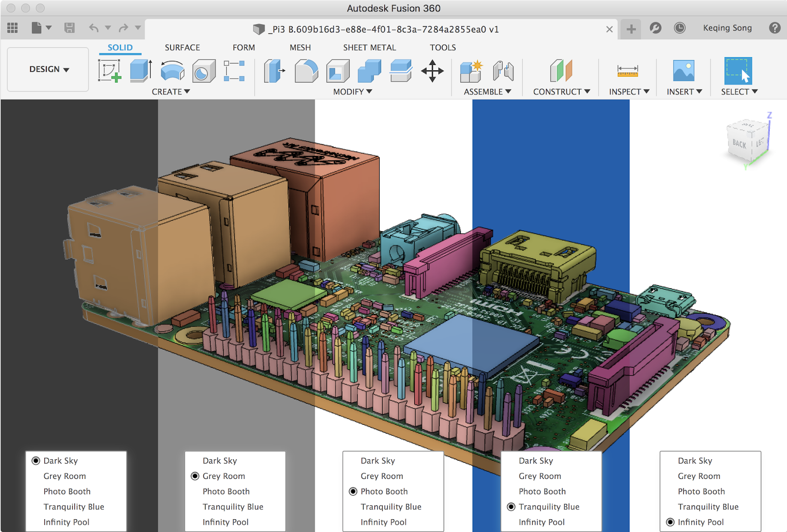The width and height of the screenshot is (787, 532).
Task: Click the Select window tool icon
Action: (738, 71)
